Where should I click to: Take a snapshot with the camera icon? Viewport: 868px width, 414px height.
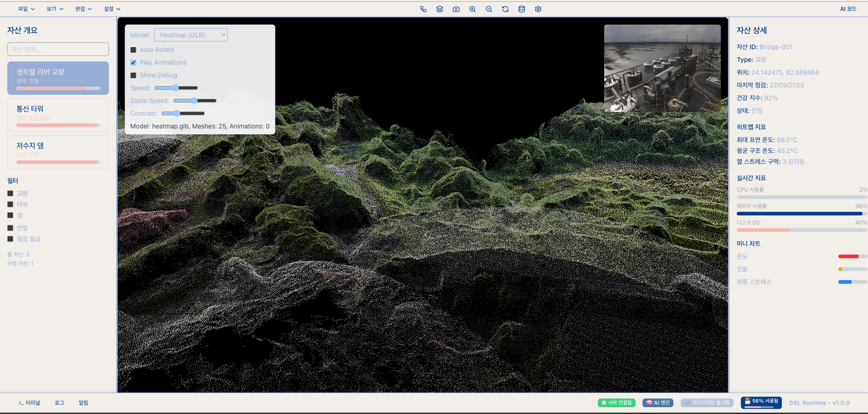tap(456, 9)
